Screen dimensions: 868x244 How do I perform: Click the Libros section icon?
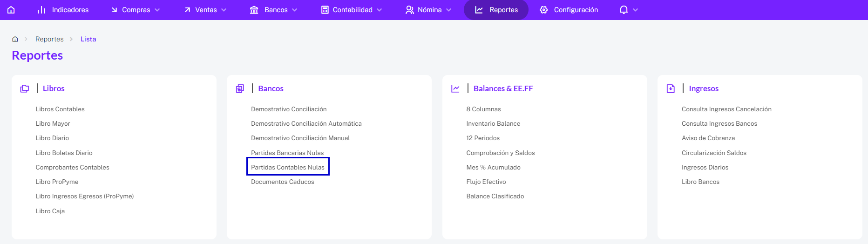[x=25, y=88]
